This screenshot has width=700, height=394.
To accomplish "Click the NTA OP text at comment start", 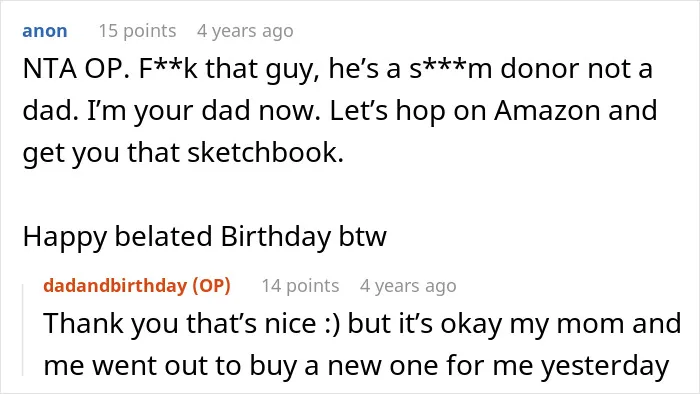I will click(76, 69).
